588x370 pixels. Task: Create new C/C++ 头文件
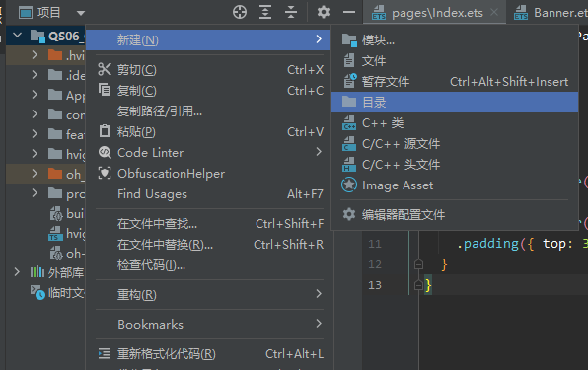pos(454,164)
